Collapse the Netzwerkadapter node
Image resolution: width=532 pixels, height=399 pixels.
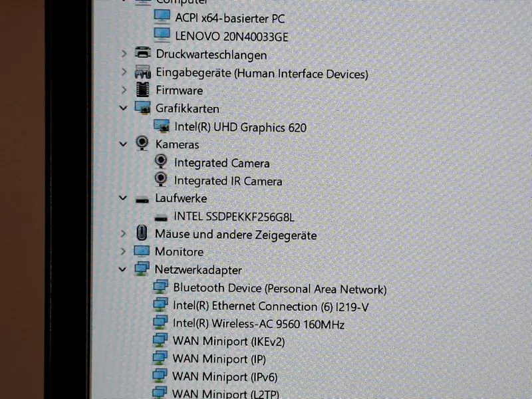(122, 269)
